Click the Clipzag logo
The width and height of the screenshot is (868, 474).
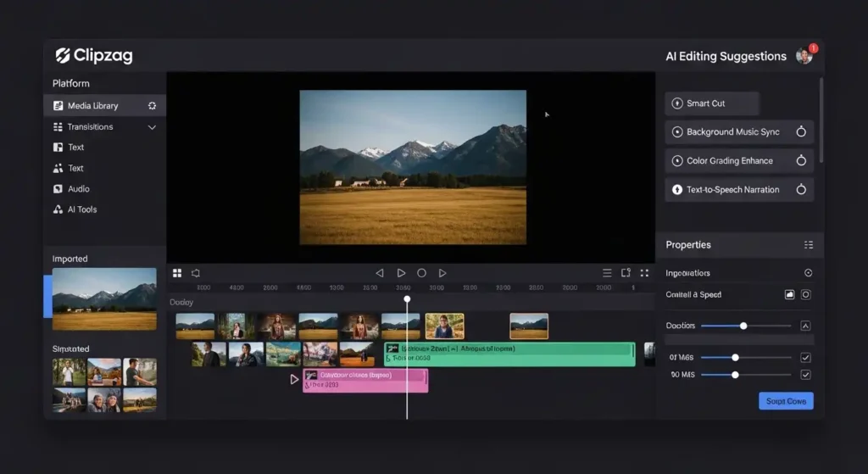pyautogui.click(x=93, y=55)
